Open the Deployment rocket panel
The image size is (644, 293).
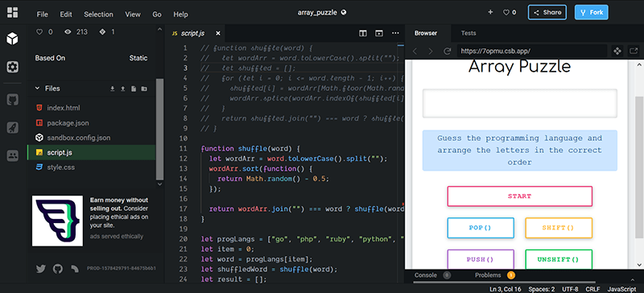click(12, 127)
